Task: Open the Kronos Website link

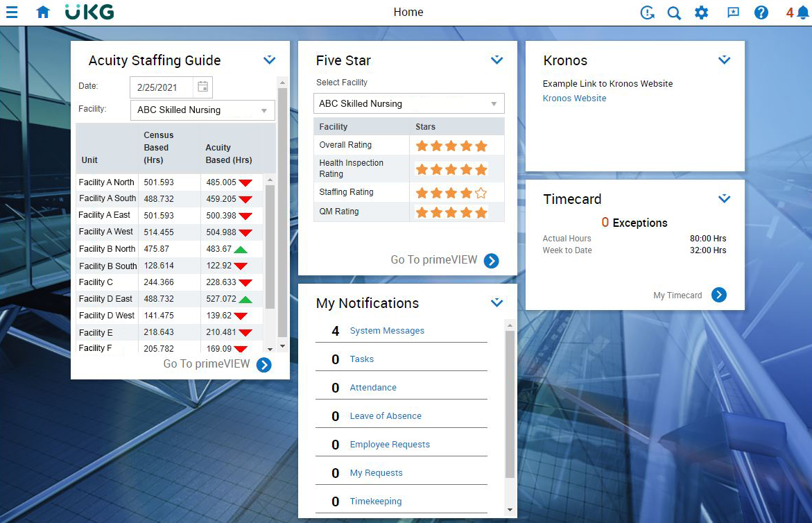Action: (x=574, y=98)
